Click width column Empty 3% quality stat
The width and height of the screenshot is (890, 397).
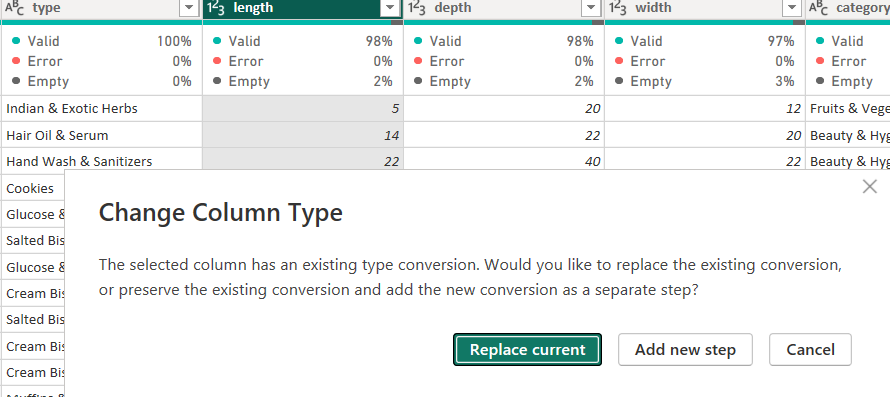[x=705, y=81]
